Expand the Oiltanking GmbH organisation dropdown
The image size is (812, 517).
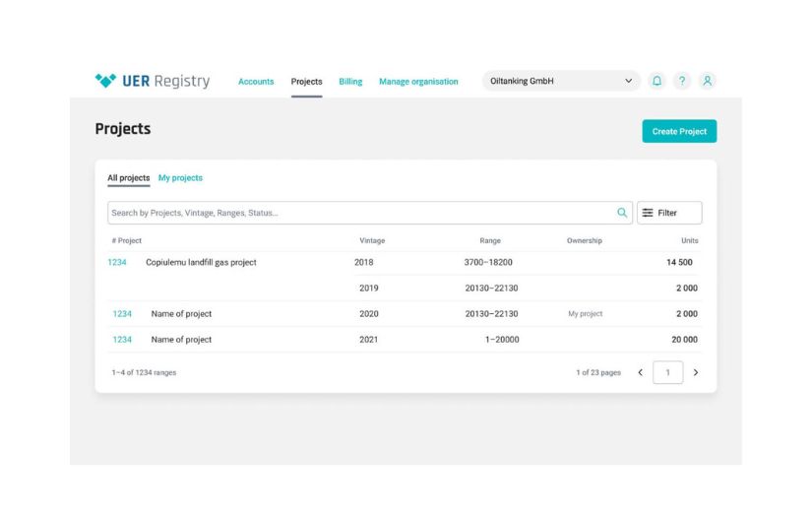click(561, 81)
